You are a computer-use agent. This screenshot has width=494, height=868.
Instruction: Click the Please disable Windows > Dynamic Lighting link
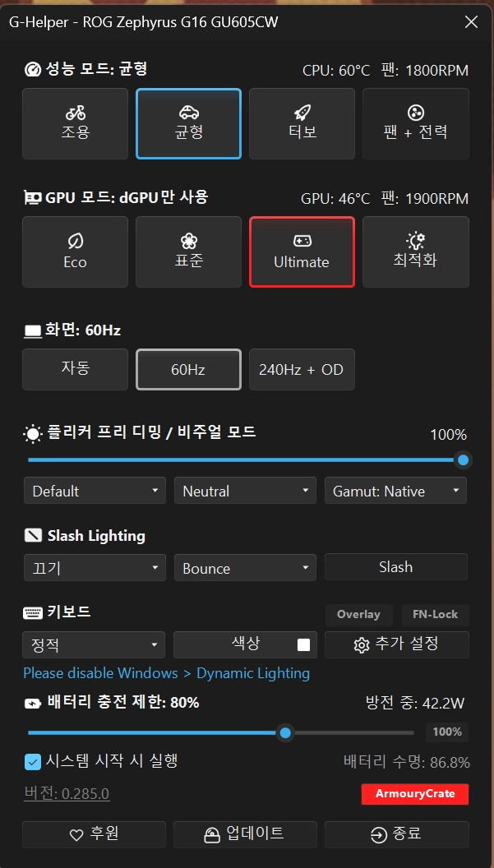click(x=166, y=673)
